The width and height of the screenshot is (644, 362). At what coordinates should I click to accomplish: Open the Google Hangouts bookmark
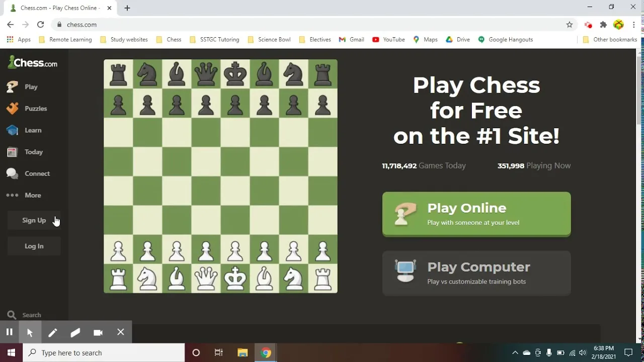pyautogui.click(x=505, y=39)
